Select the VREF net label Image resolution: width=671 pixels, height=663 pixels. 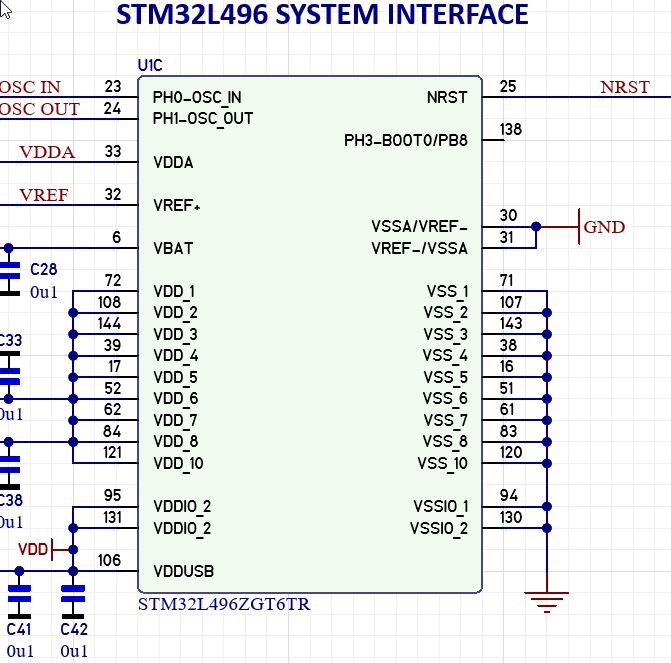(x=45, y=195)
